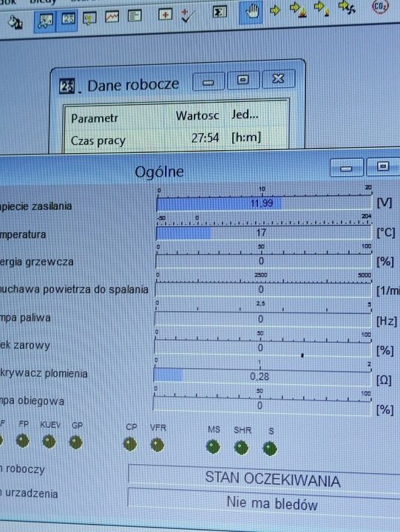Toggle the working data window icon
Image resolution: width=400 pixels, height=532 pixels.
click(67, 19)
